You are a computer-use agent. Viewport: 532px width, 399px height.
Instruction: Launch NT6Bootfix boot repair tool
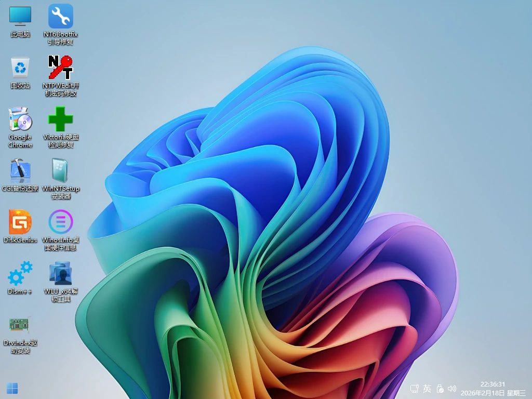pos(61,21)
